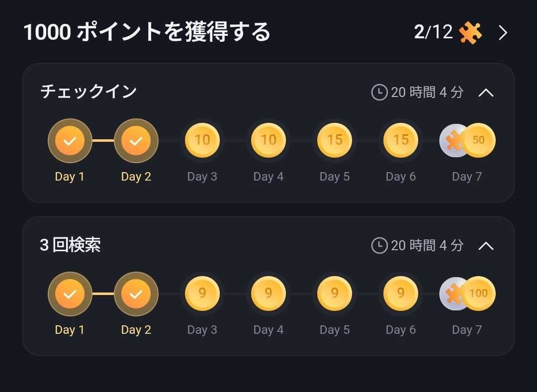
Task: Click the 10-point coin for Day 3 check-in
Action: pos(202,140)
